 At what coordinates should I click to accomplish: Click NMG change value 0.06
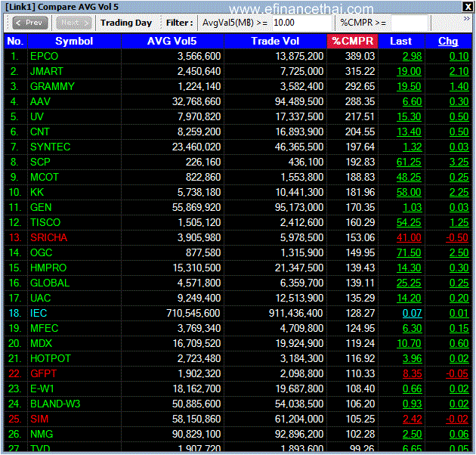pos(459,434)
